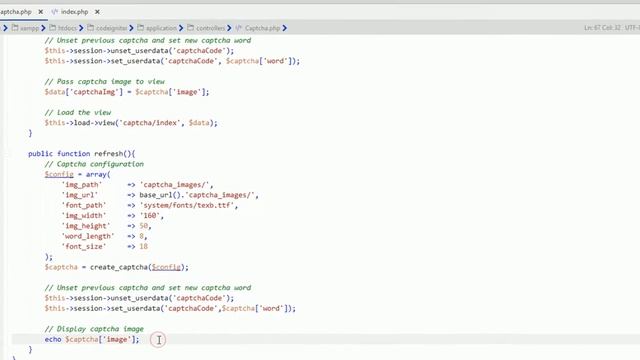Expand the chevron before xampp breadcrumb
Viewport: 640px width, 360px height.
(x=5, y=28)
